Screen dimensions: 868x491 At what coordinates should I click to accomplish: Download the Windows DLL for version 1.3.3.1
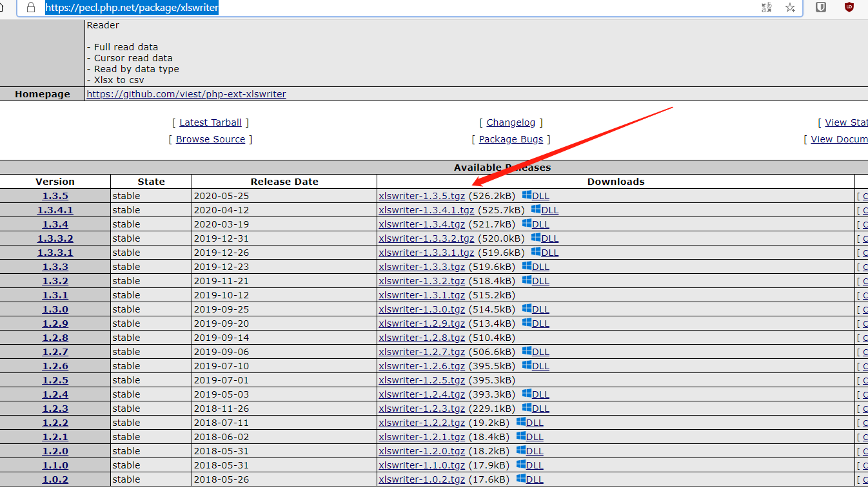tap(545, 253)
